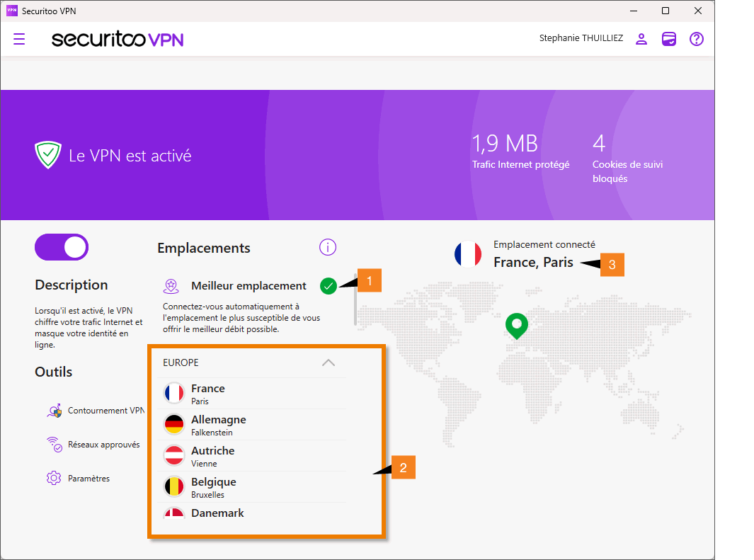Open the subscription wallet icon

(669, 39)
